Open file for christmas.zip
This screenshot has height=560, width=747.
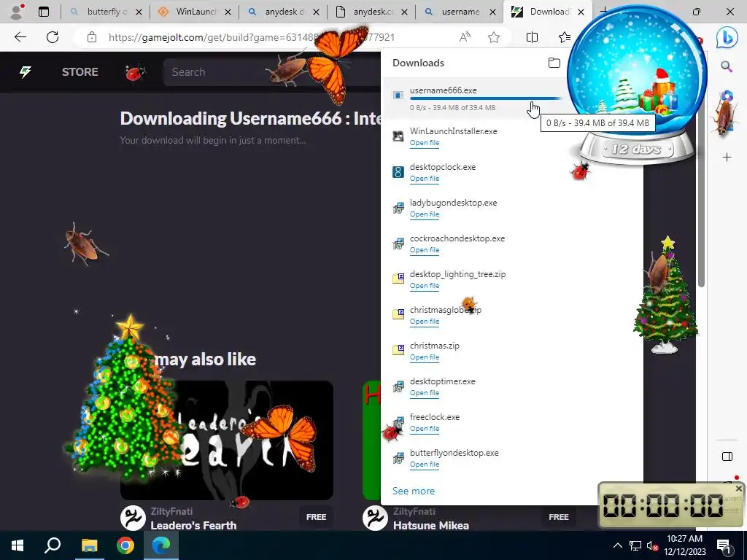[425, 357]
